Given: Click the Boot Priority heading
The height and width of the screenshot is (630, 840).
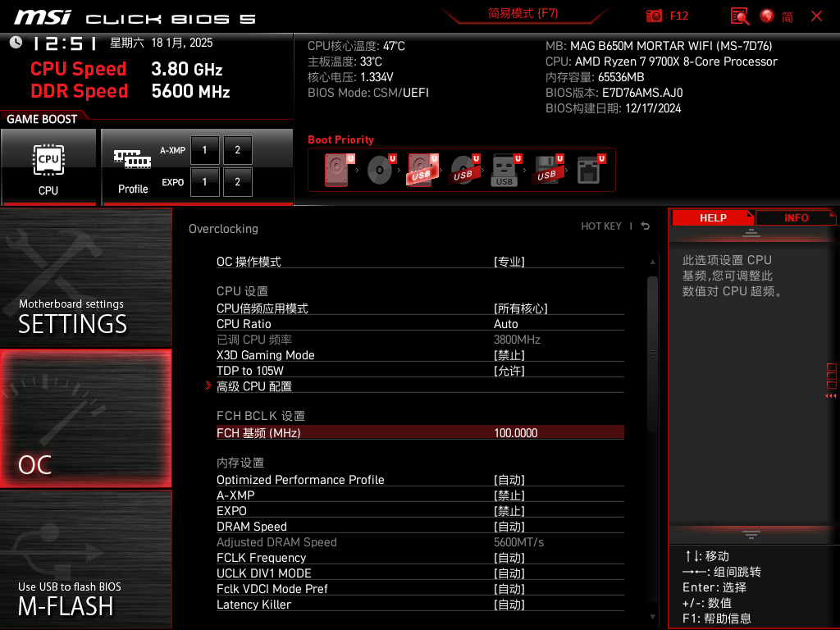Looking at the screenshot, I should pos(340,139).
